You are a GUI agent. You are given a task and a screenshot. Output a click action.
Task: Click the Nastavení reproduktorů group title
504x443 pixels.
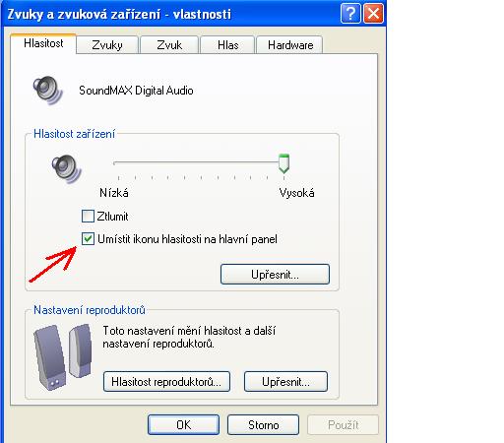(90, 310)
